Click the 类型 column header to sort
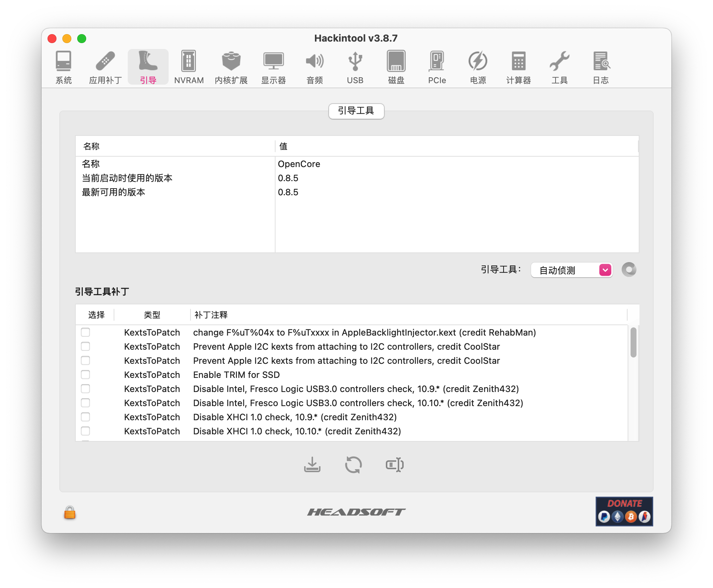 pos(152,315)
